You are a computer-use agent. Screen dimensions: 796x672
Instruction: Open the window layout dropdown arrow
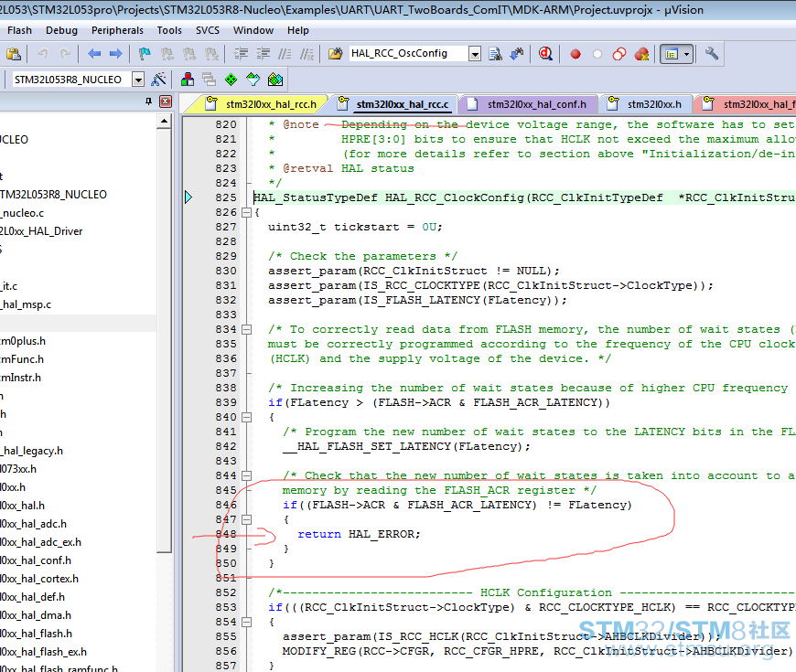[x=687, y=54]
